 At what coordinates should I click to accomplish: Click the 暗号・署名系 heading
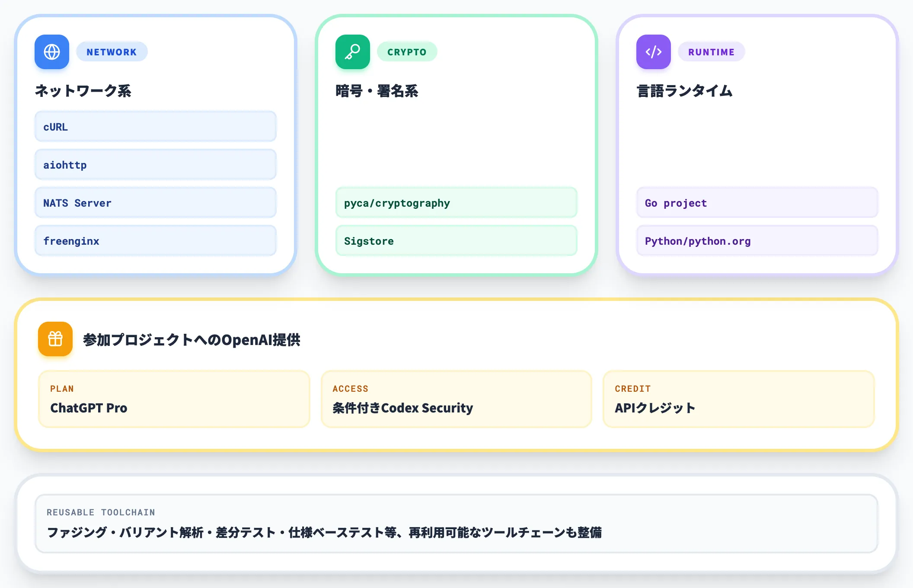pos(377,91)
